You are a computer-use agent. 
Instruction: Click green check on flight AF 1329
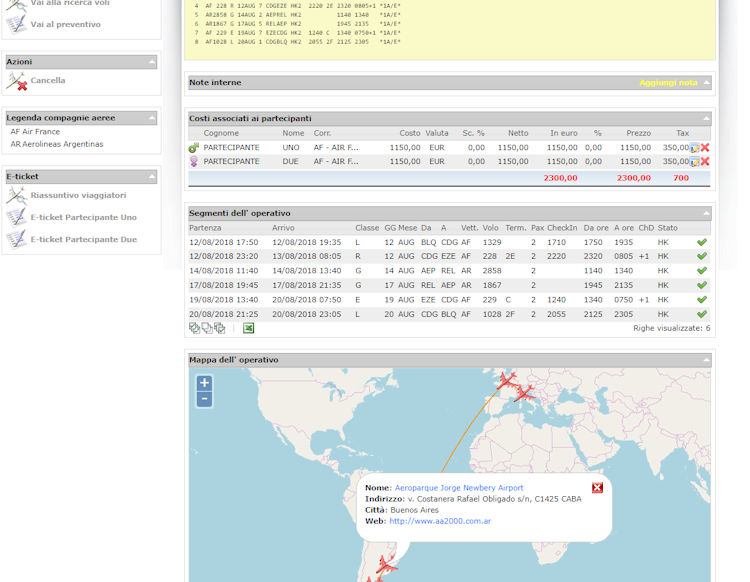702,242
